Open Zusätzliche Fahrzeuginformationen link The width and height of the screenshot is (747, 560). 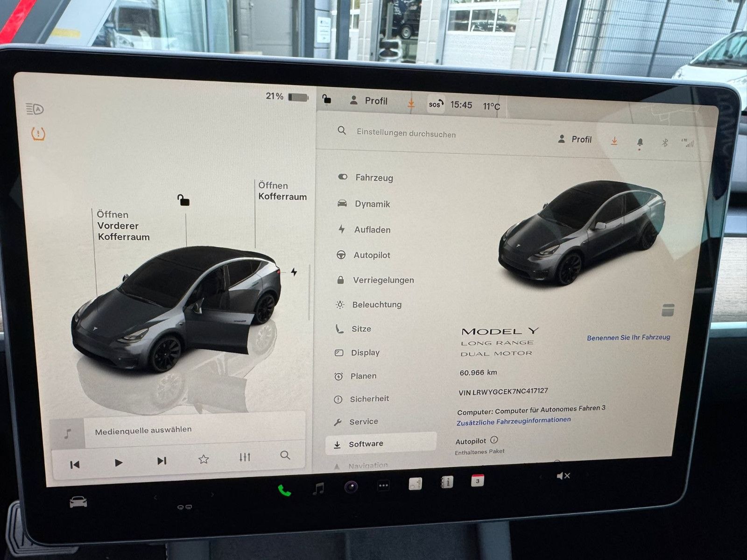coord(514,421)
